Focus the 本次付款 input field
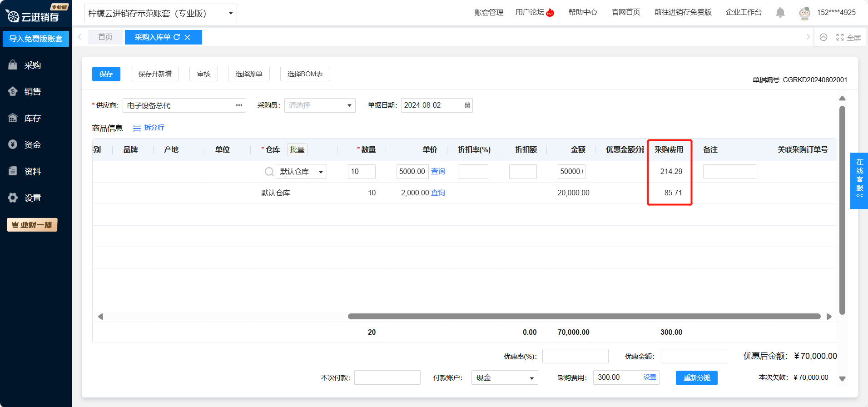 (x=387, y=377)
